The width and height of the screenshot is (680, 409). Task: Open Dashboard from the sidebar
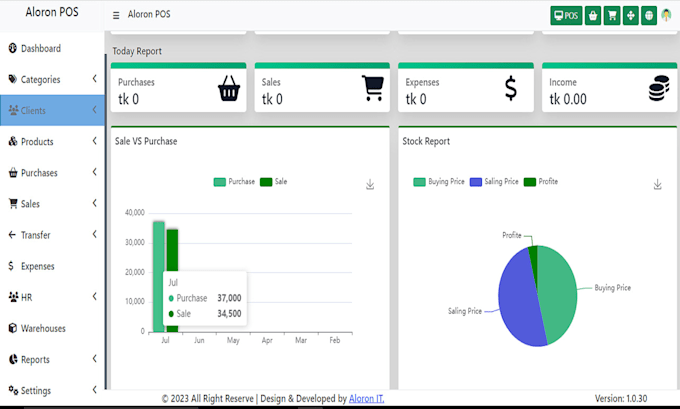coord(52,48)
